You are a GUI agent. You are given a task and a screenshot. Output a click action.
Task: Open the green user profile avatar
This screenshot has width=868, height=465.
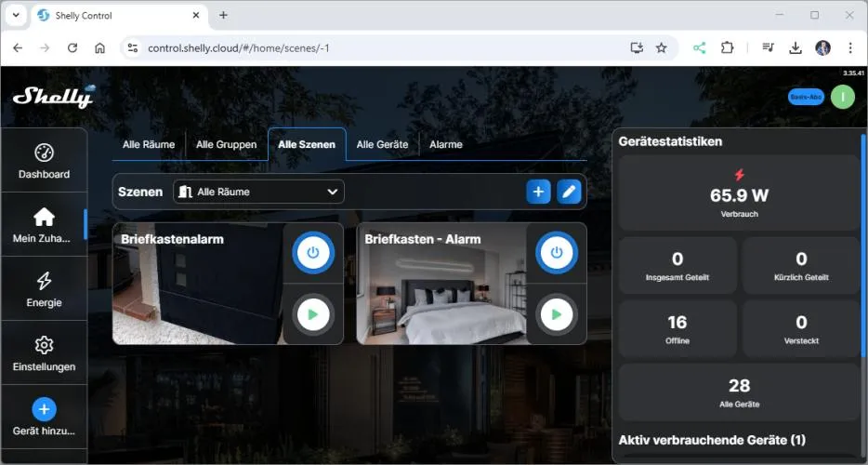tap(842, 97)
